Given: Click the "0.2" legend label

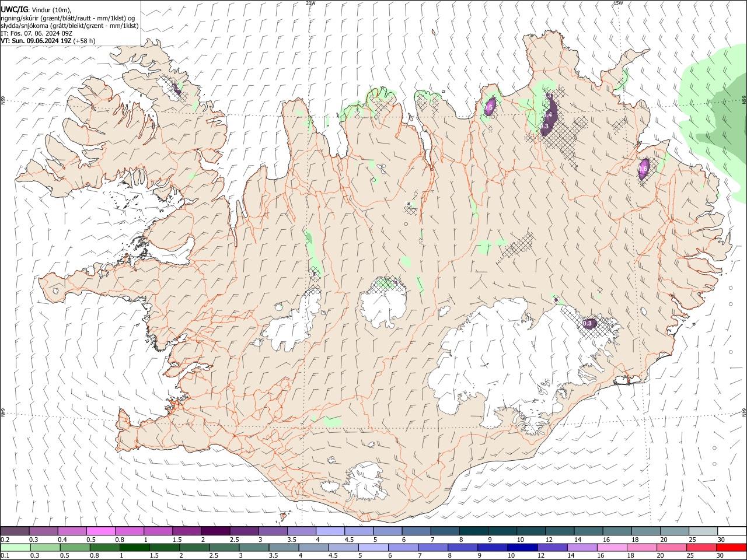Looking at the screenshot, I should (5, 540).
